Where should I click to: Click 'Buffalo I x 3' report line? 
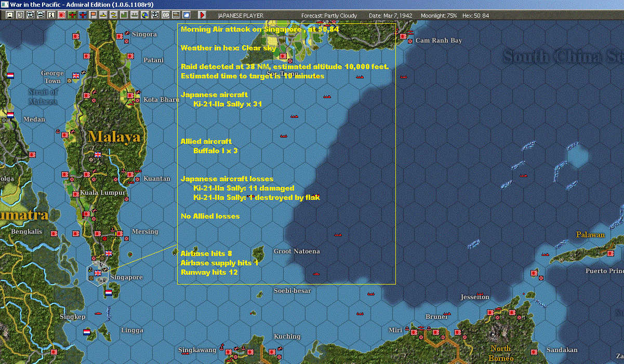(216, 151)
